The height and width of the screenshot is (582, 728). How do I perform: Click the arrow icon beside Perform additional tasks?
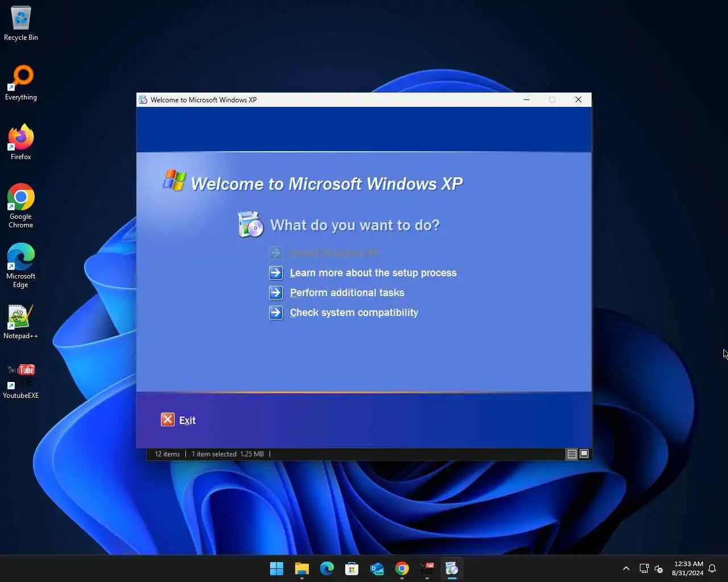tap(276, 293)
